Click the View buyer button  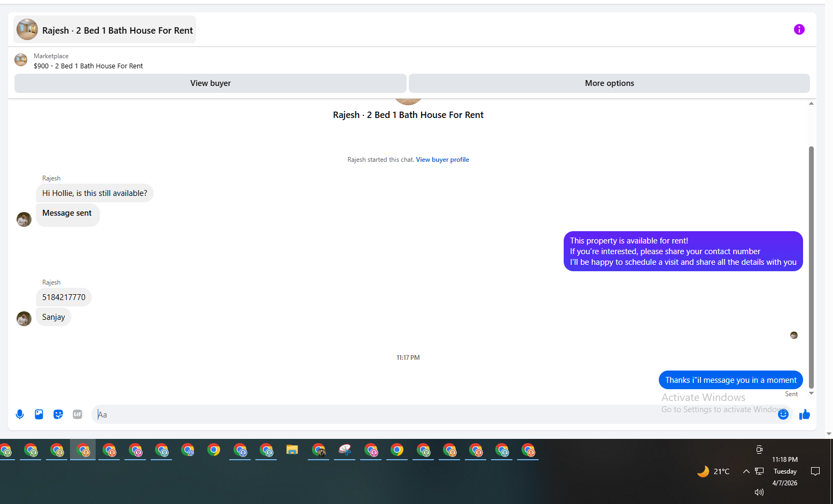(211, 83)
